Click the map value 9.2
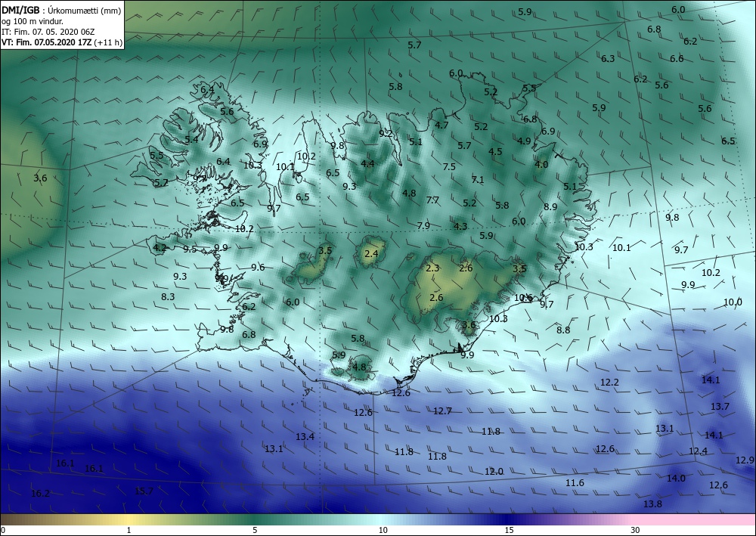Image resolution: width=756 pixels, height=536 pixels. 386,134
